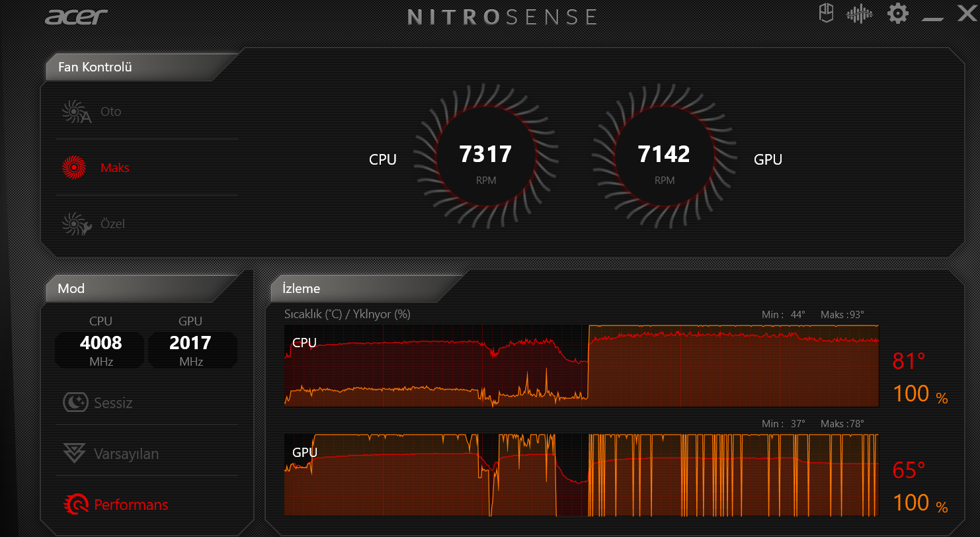The height and width of the screenshot is (537, 980).
Task: Click the Sıcaklık (°C) / Yklnyor (%) label
Action: (347, 314)
